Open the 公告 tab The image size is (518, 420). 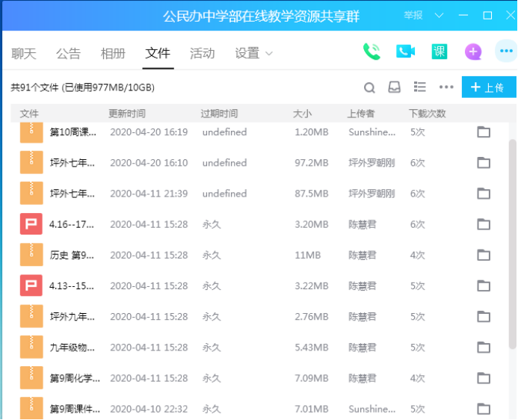(x=68, y=53)
